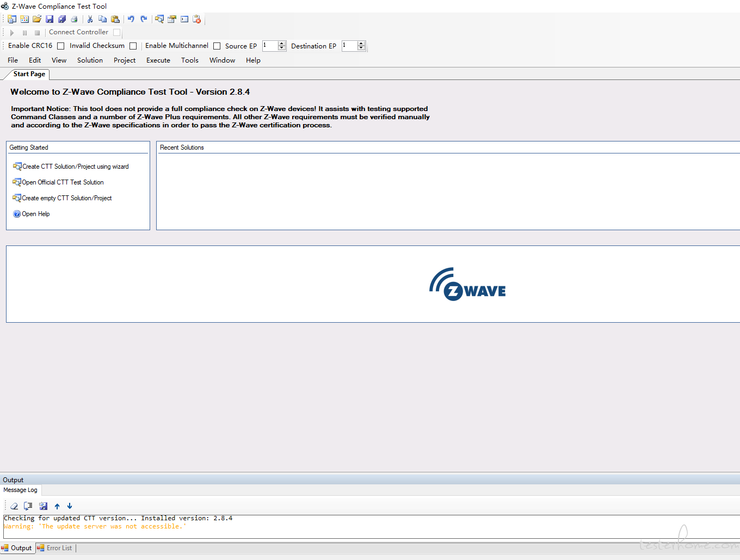The image size is (740, 560).
Task: Open the Project menu
Action: pos(125,60)
